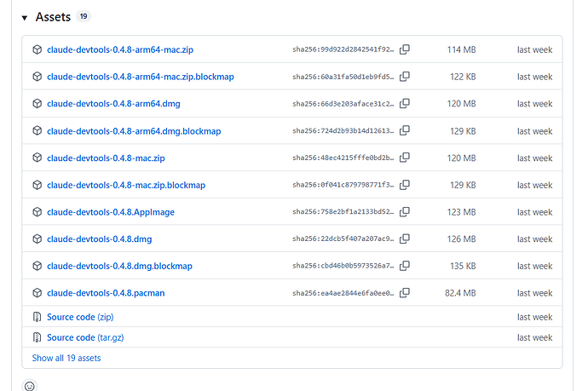This screenshot has height=391, width=588.
Task: Click last week date on Source code (tar.gz) row
Action: tap(535, 337)
